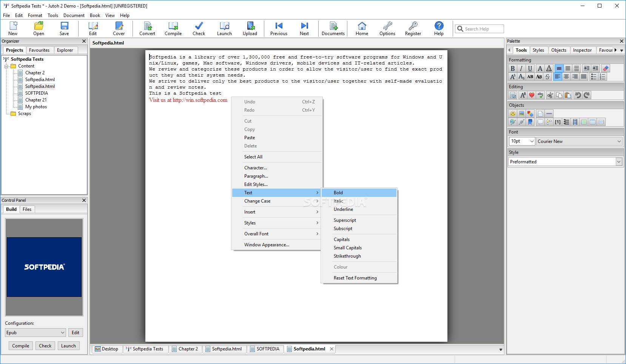Screen dimensions: 626x364
Task: Click the eraser clear-formatting icon
Action: pos(606,68)
